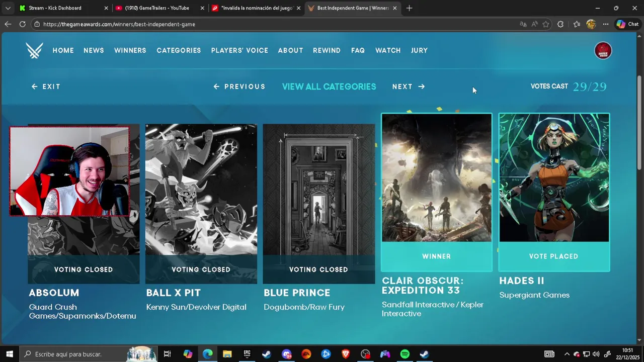644x362 pixels.
Task: Open Spotify from the taskbar
Action: [405, 354]
